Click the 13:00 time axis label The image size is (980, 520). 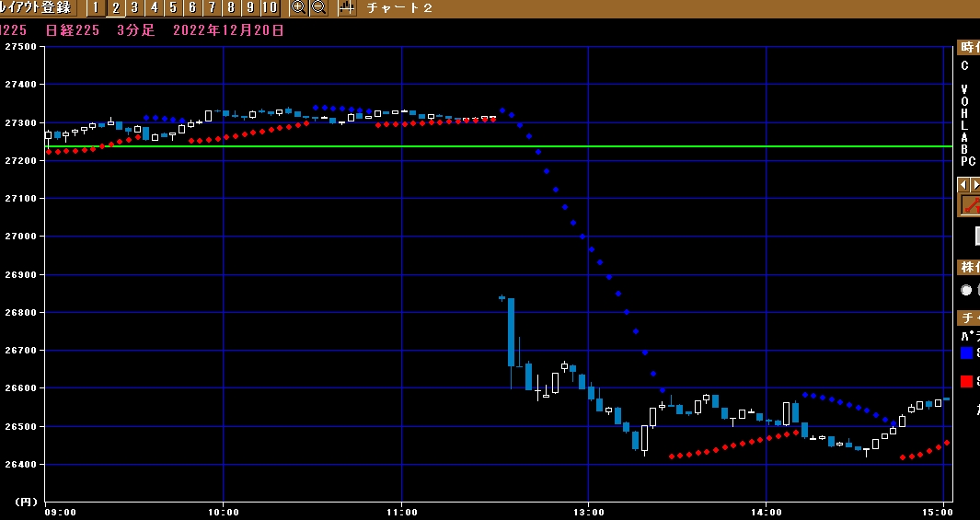point(588,513)
